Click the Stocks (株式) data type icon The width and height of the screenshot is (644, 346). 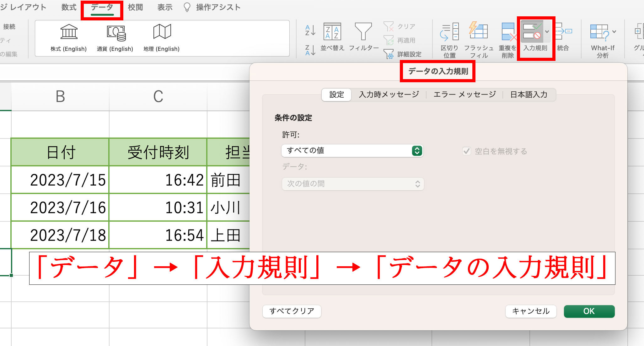pos(69,32)
